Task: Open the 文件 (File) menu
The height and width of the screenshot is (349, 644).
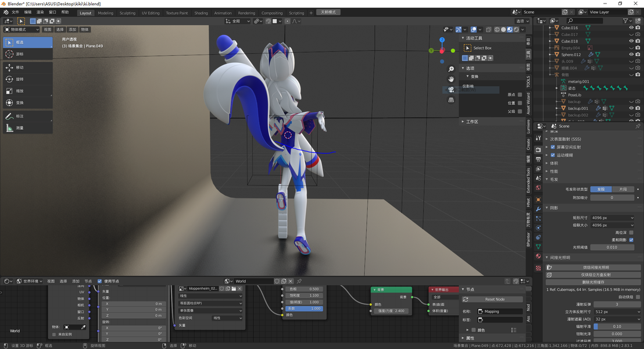Action: (15, 12)
